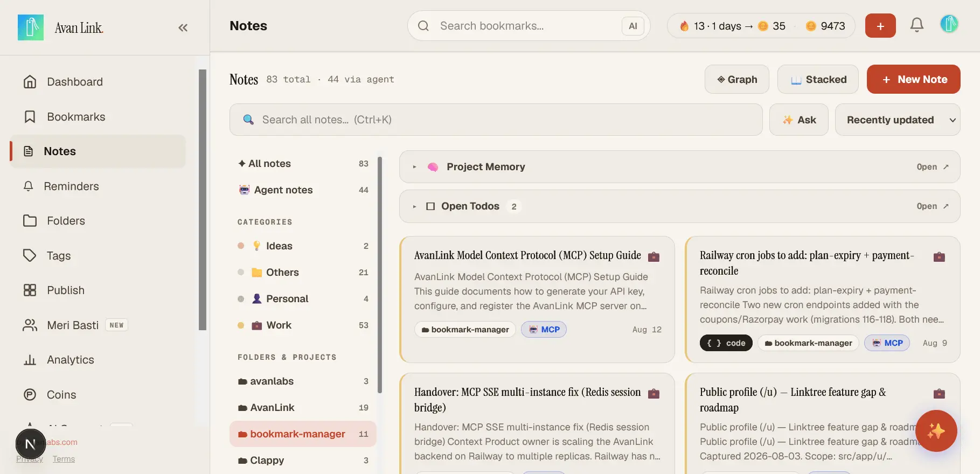
Task: Click the Open Todos checkbox icon
Action: 430,206
